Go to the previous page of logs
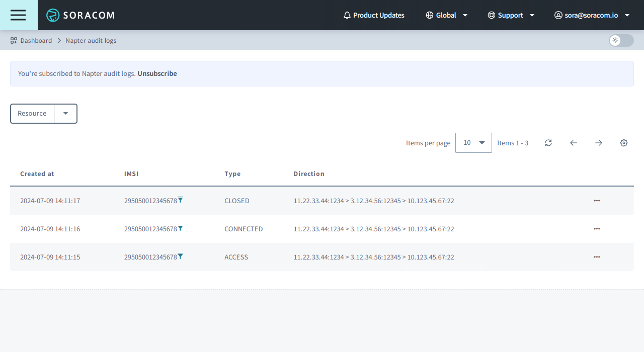 pyautogui.click(x=573, y=143)
